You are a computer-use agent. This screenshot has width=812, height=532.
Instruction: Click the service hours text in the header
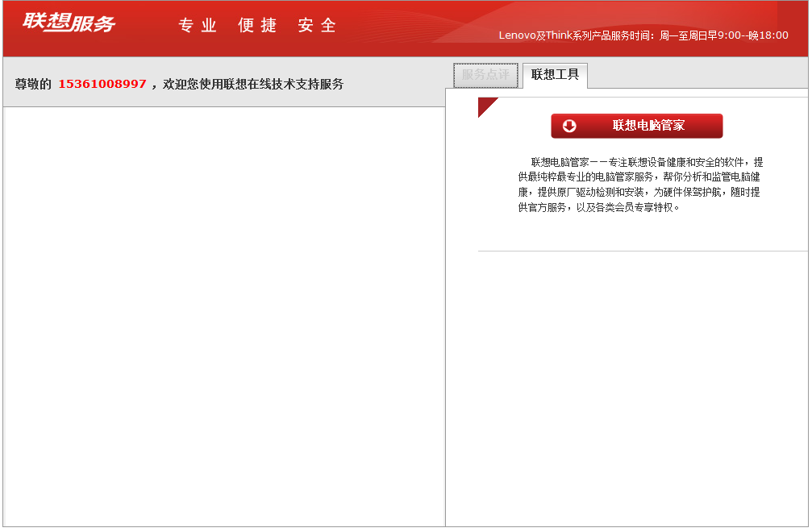pos(643,35)
